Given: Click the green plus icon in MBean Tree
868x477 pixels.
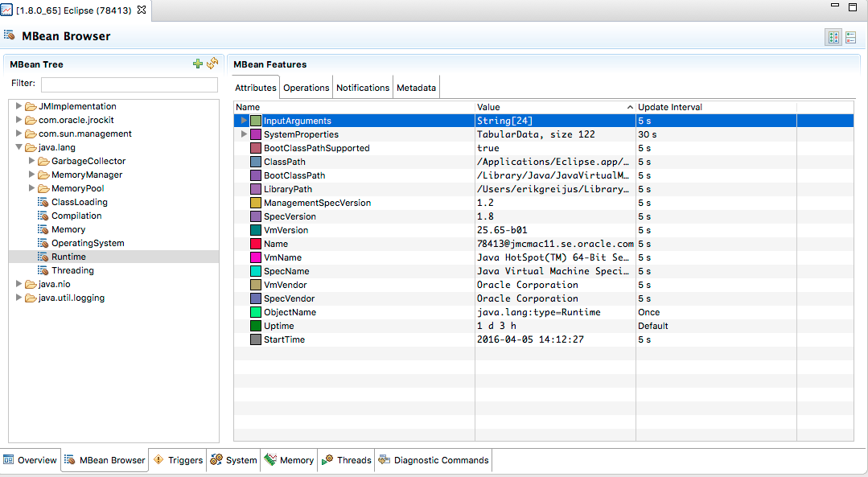Looking at the screenshot, I should [198, 64].
